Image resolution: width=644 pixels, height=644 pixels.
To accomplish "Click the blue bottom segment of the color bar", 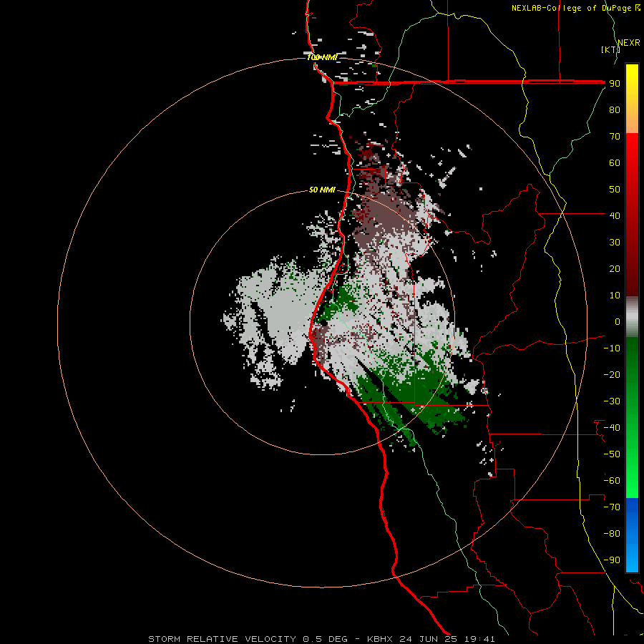I will point(632,535).
